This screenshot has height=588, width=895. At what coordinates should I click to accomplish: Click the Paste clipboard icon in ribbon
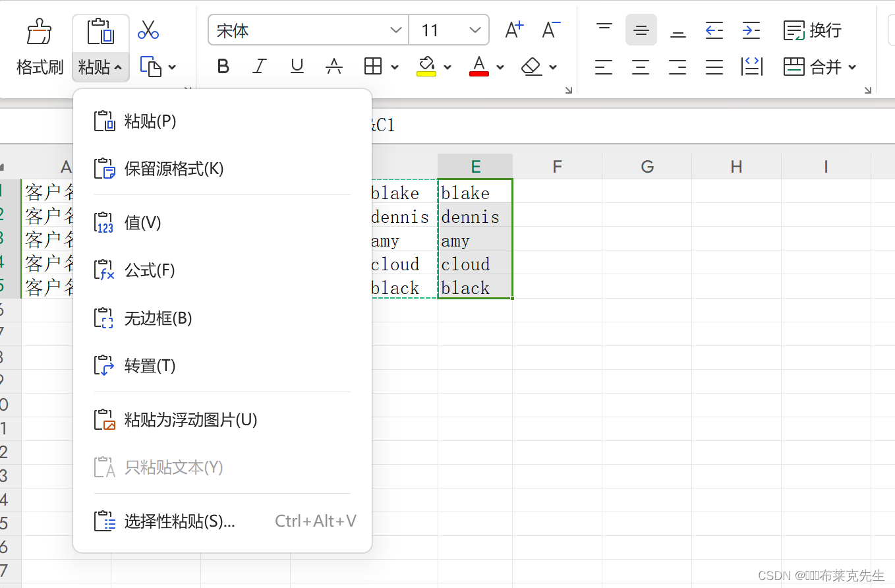(100, 32)
